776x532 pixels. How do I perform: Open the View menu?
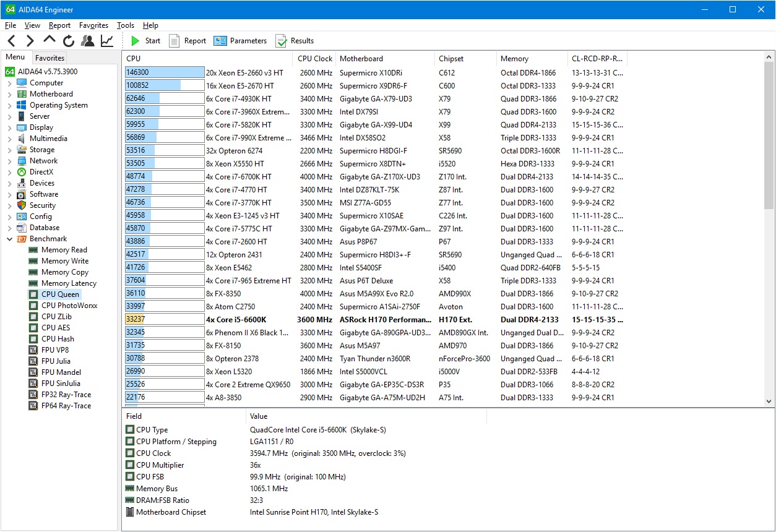[x=32, y=25]
